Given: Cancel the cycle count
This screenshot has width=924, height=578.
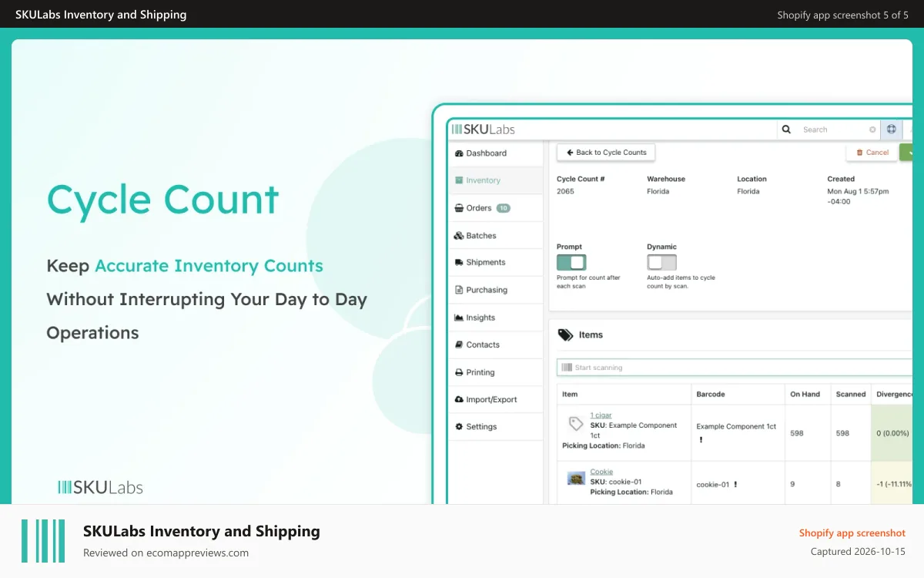Looking at the screenshot, I should 872,153.
